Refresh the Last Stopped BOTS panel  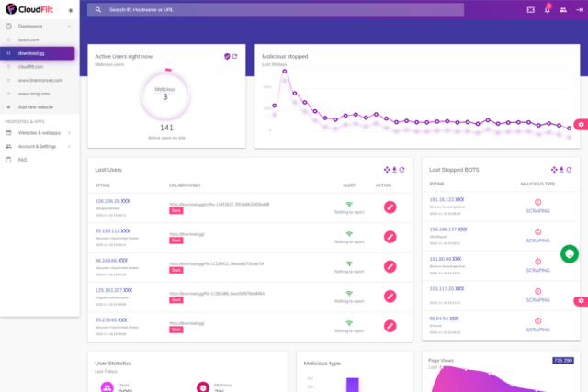(x=571, y=169)
